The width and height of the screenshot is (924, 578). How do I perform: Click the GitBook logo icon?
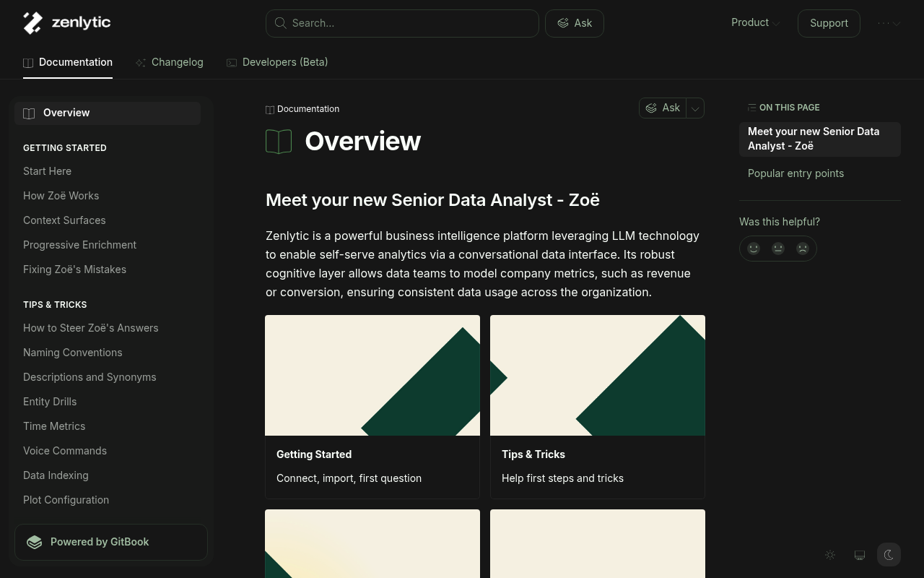(x=35, y=543)
